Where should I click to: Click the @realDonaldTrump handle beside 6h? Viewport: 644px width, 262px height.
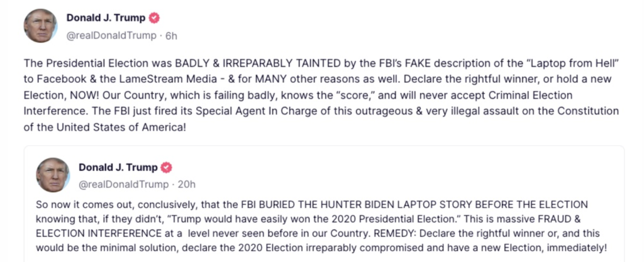pyautogui.click(x=112, y=36)
